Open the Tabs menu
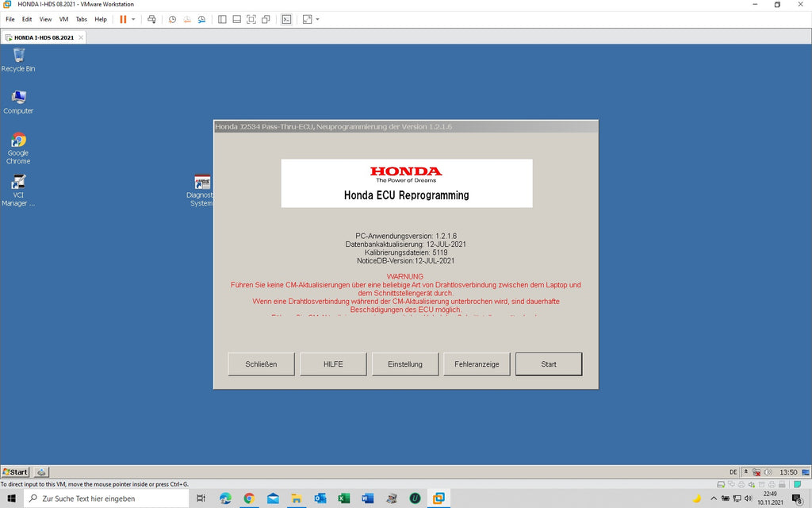Viewport: 812px width, 508px height. click(x=82, y=19)
